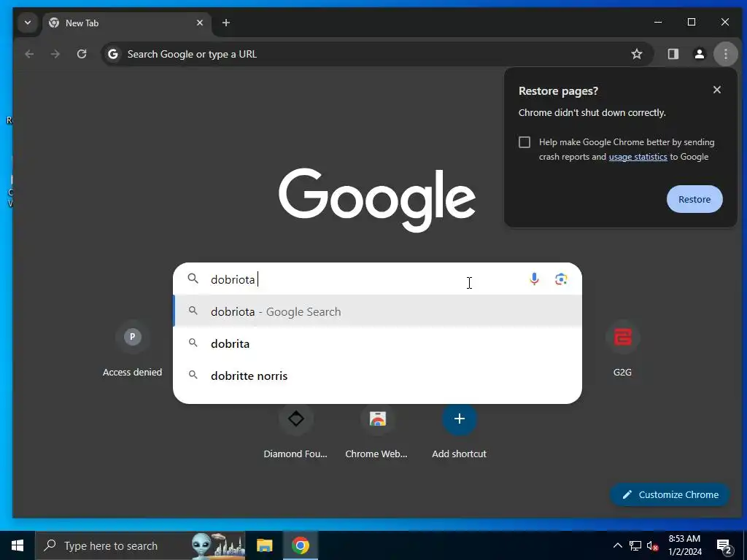Click the taskbar Type here to search box
The height and width of the screenshot is (560, 747).
pos(140,545)
